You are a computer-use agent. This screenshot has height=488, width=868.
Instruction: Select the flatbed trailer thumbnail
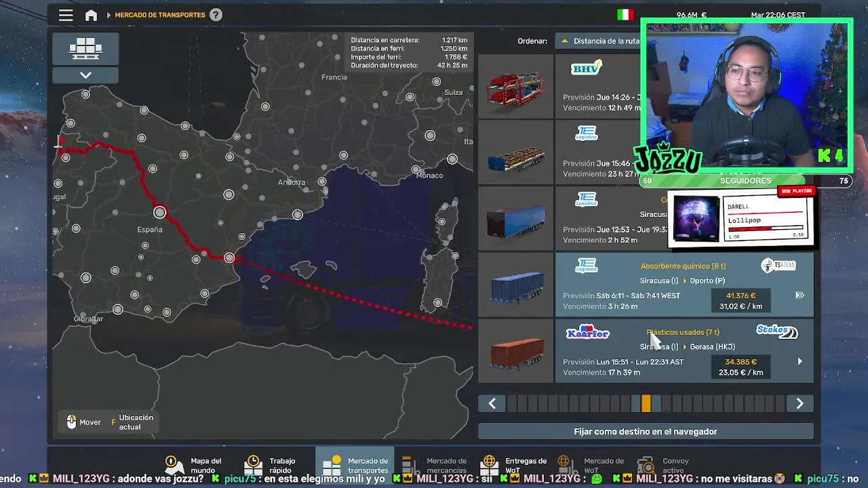(x=516, y=153)
